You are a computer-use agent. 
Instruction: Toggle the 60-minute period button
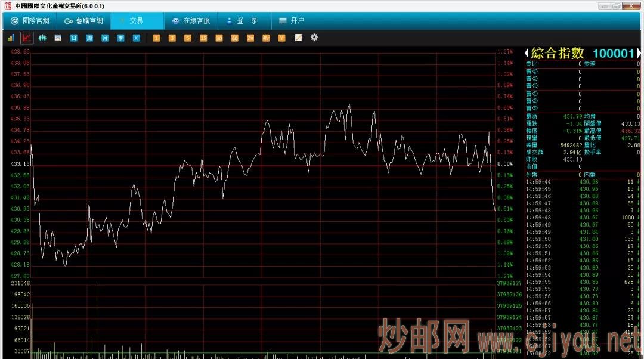[x=234, y=38]
